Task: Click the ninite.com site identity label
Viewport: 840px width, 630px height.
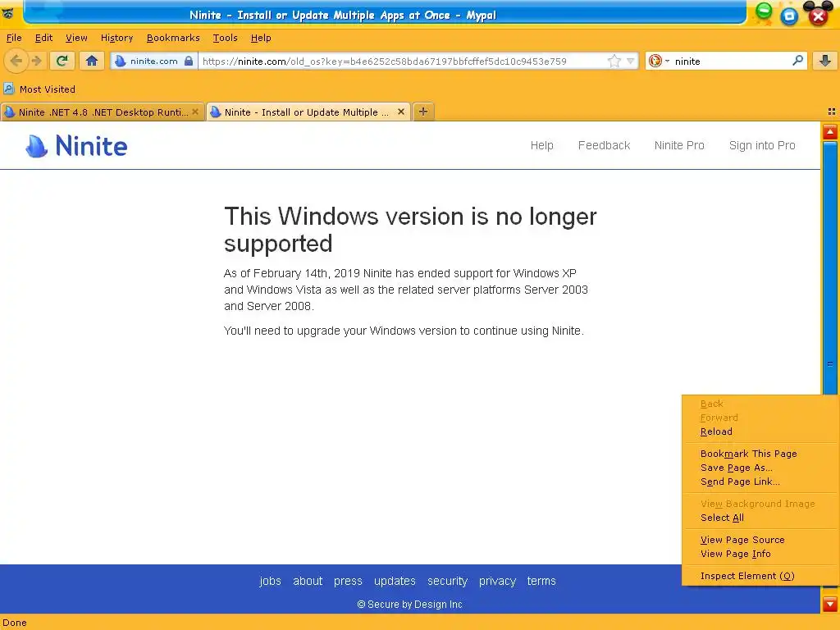Action: [153, 61]
